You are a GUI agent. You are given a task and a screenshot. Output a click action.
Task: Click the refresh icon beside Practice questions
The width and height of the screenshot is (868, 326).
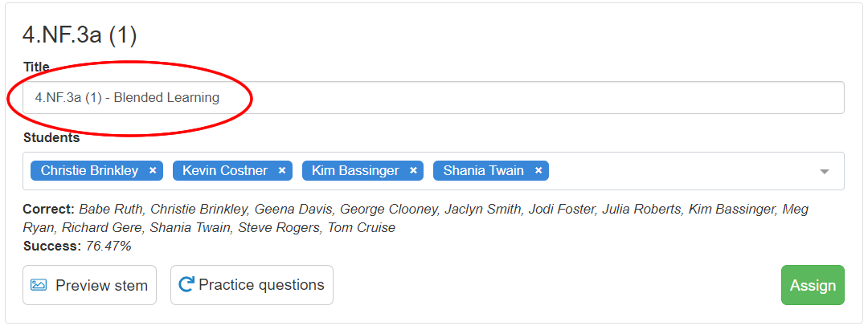186,284
